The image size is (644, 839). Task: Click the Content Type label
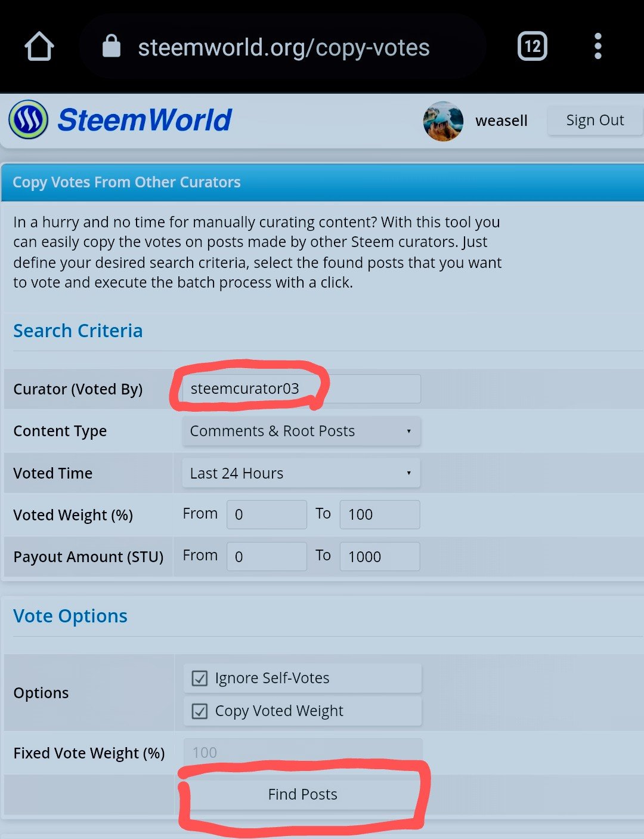tap(60, 431)
